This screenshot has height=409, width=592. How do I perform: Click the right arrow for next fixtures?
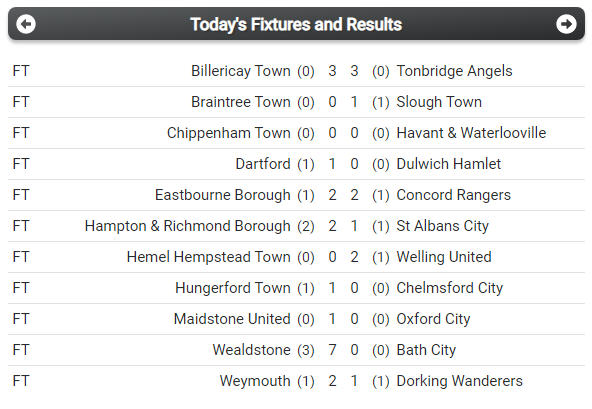point(566,24)
